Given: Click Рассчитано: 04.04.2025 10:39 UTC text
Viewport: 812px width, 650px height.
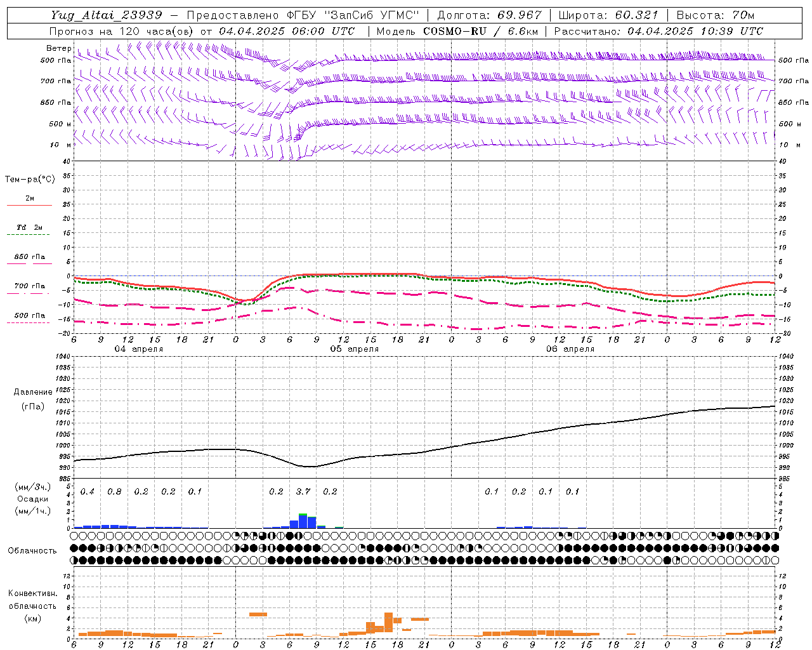Looking at the screenshot, I should [x=658, y=31].
